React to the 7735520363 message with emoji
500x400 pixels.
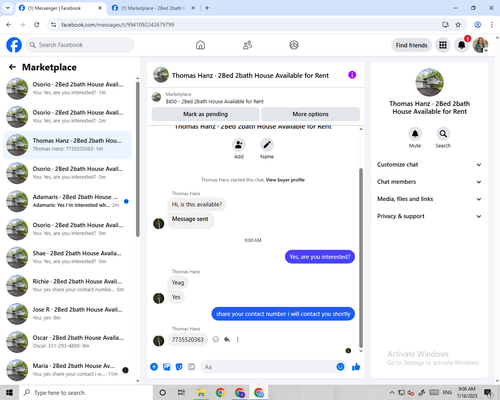(x=216, y=340)
